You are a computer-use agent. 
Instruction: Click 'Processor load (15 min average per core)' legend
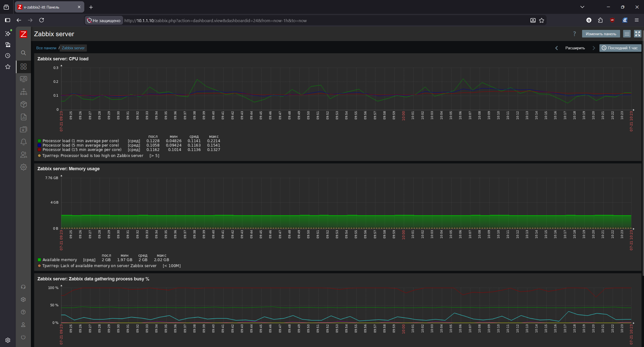82,150
